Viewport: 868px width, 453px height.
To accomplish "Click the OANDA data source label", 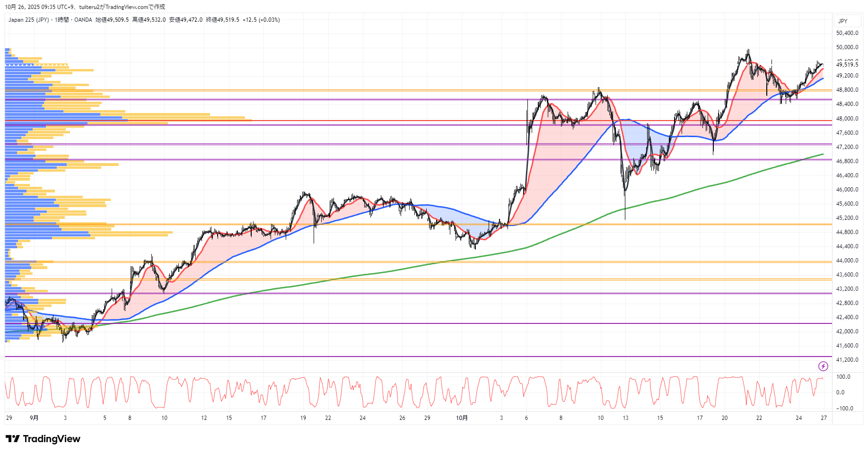I will (83, 20).
